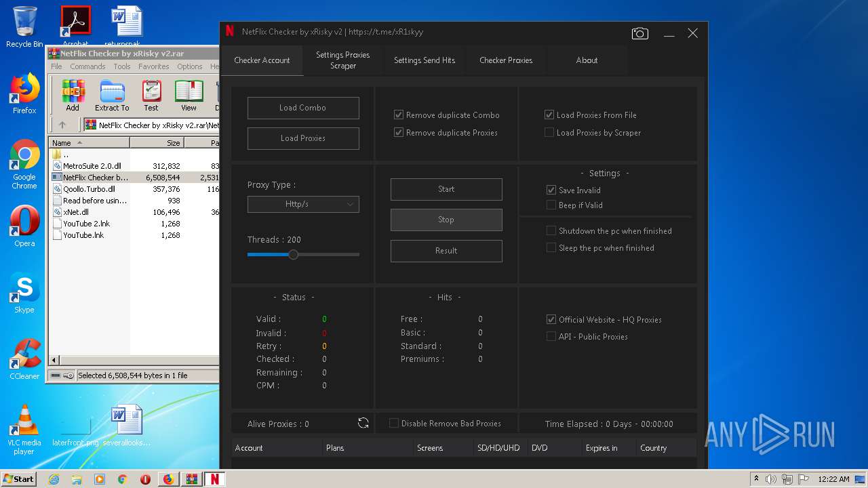This screenshot has height=488, width=868.
Task: Enable Beep if Valid
Action: click(551, 205)
